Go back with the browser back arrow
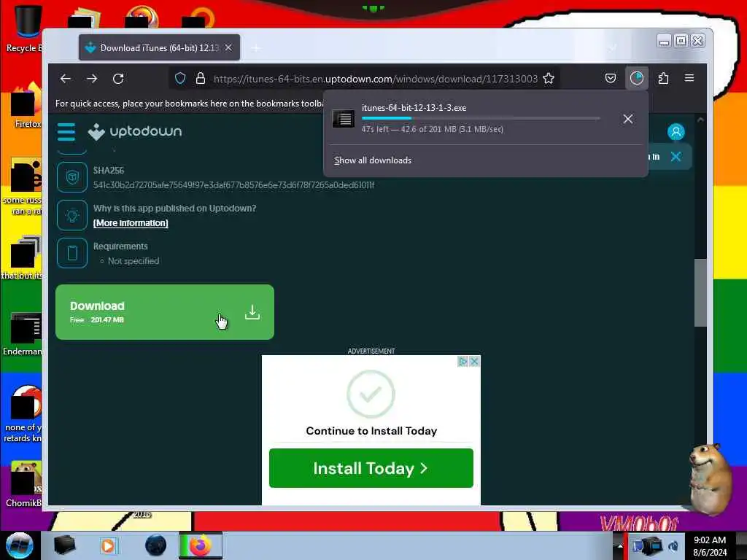 pos(66,79)
